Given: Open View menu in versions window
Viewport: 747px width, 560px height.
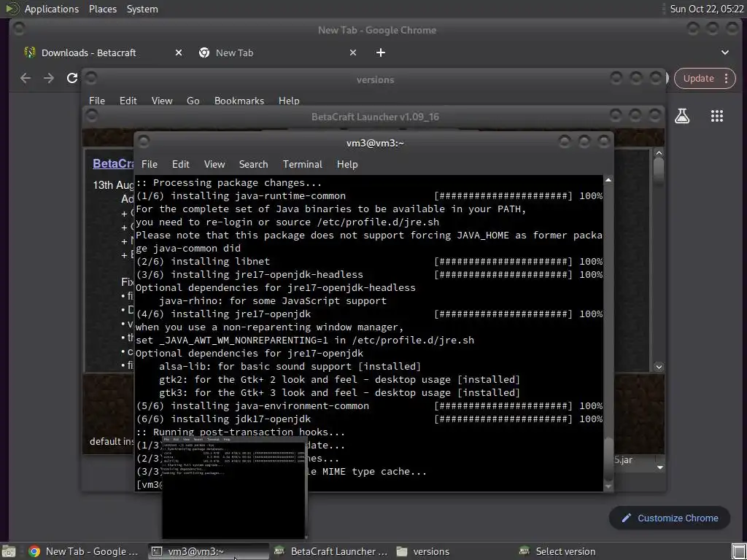Looking at the screenshot, I should (162, 101).
